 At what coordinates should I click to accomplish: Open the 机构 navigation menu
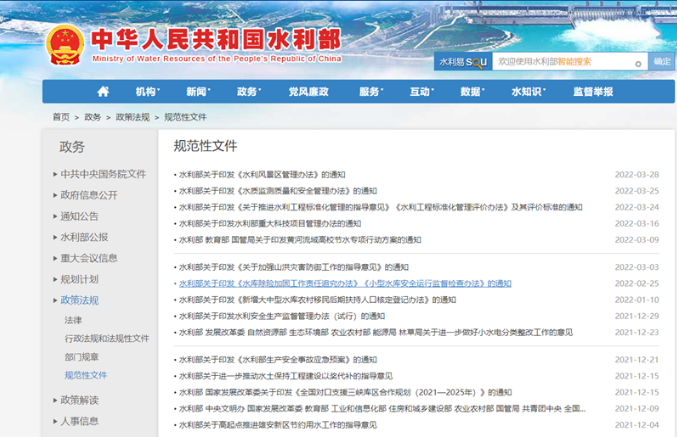148,92
